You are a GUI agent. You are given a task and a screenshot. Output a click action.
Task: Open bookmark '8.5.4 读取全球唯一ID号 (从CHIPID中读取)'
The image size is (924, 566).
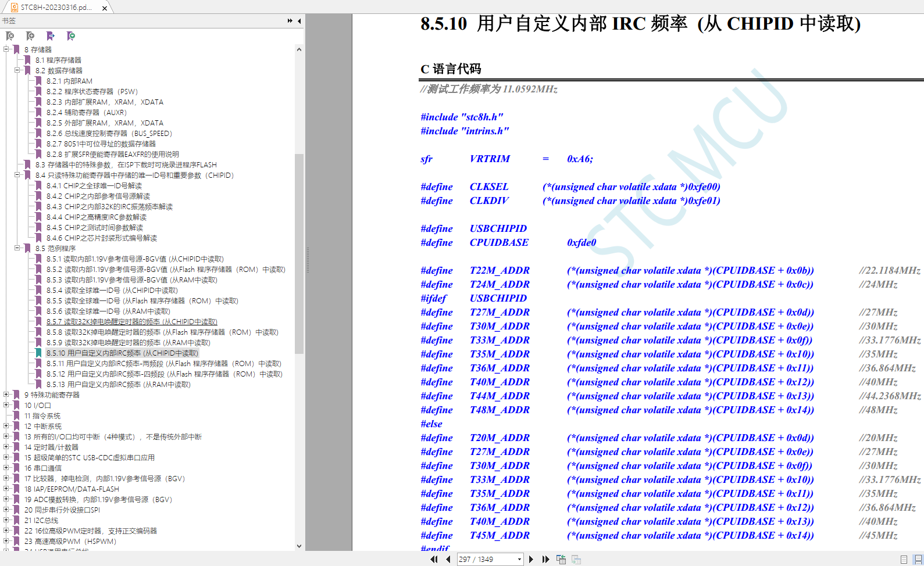click(x=112, y=290)
